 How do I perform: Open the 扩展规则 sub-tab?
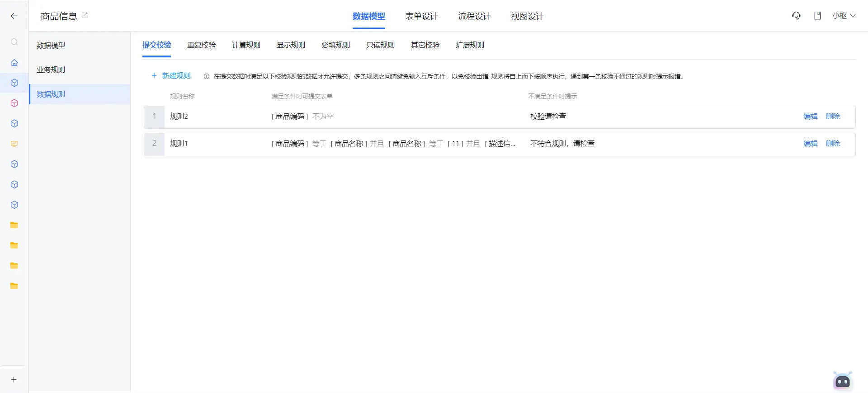coord(470,45)
